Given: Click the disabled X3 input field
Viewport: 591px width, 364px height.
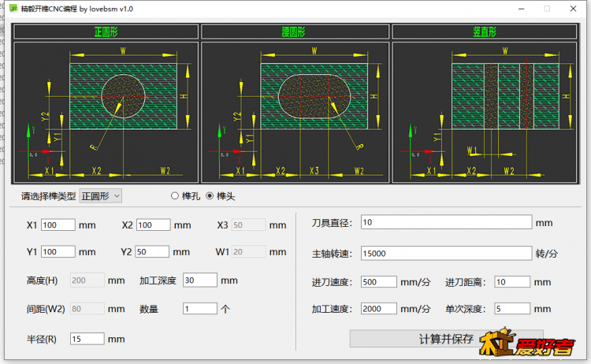Looking at the screenshot, I should pyautogui.click(x=249, y=225).
